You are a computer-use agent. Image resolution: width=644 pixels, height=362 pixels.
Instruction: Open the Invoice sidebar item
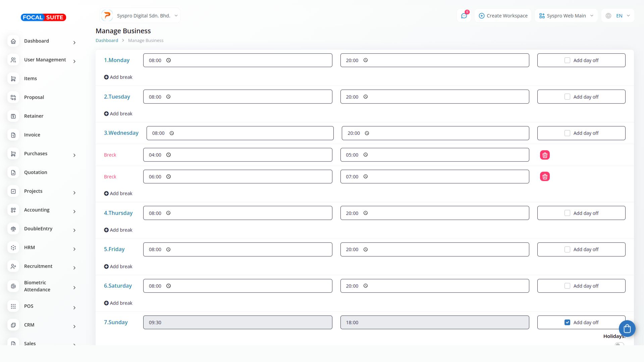pyautogui.click(x=32, y=135)
